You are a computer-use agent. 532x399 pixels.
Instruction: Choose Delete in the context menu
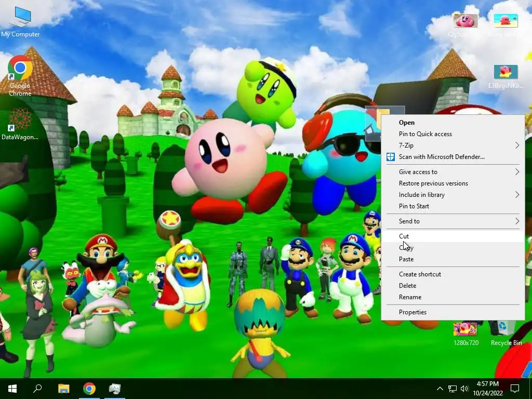453,286
